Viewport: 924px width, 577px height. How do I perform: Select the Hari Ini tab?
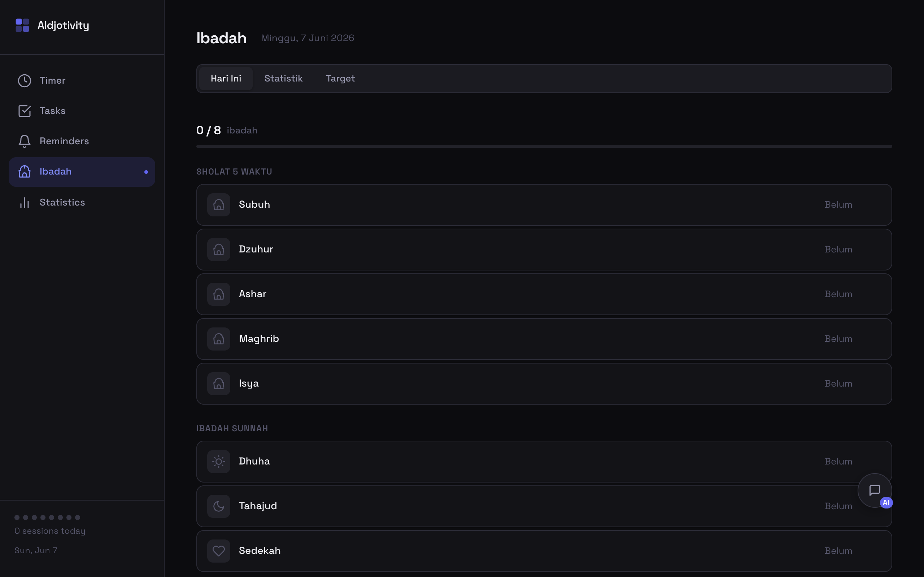(x=226, y=79)
